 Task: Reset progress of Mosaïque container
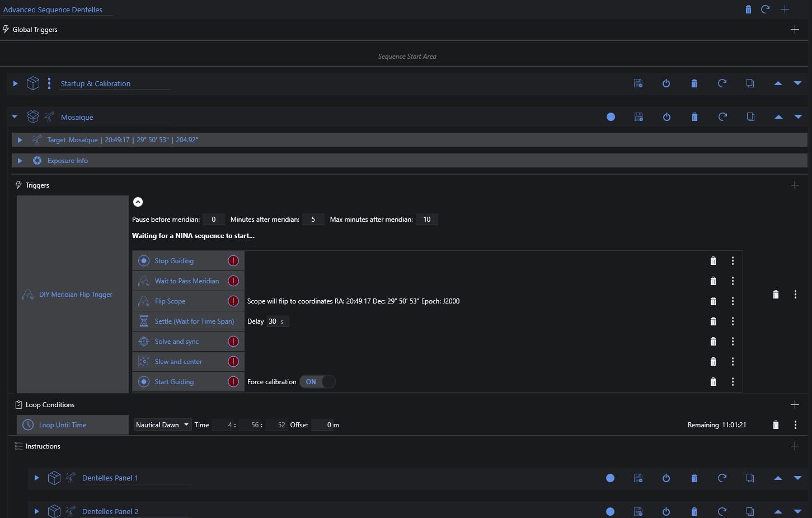[x=722, y=117]
